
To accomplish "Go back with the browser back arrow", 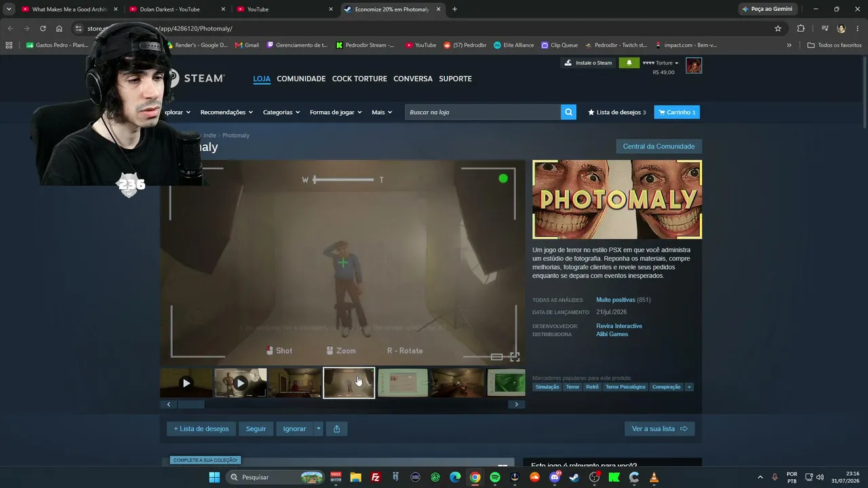I will 10,28.
